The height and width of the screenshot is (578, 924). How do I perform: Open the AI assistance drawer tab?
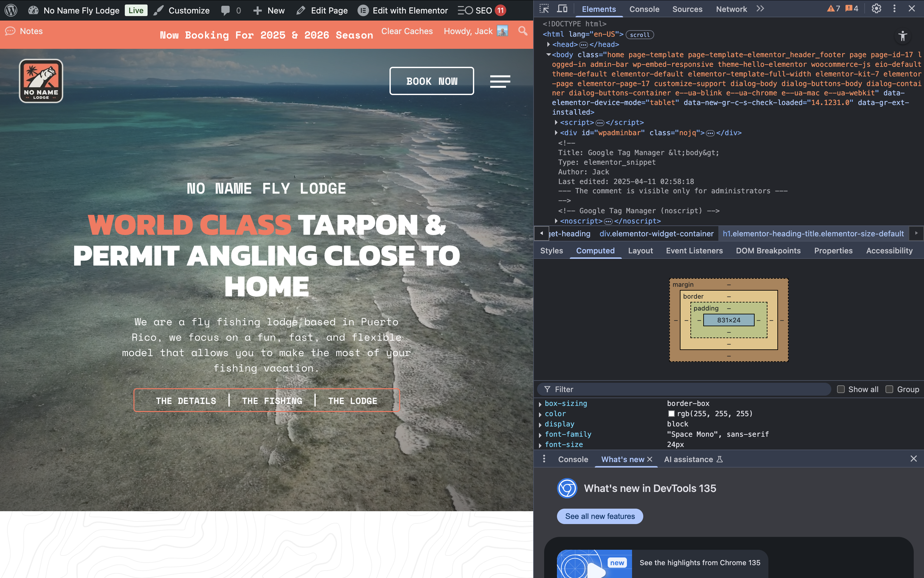693,459
